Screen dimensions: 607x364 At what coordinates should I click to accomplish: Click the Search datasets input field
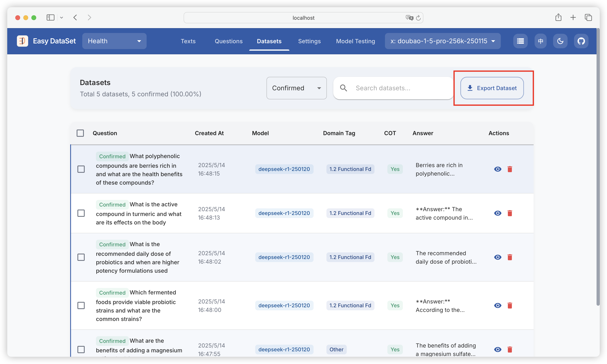[400, 88]
